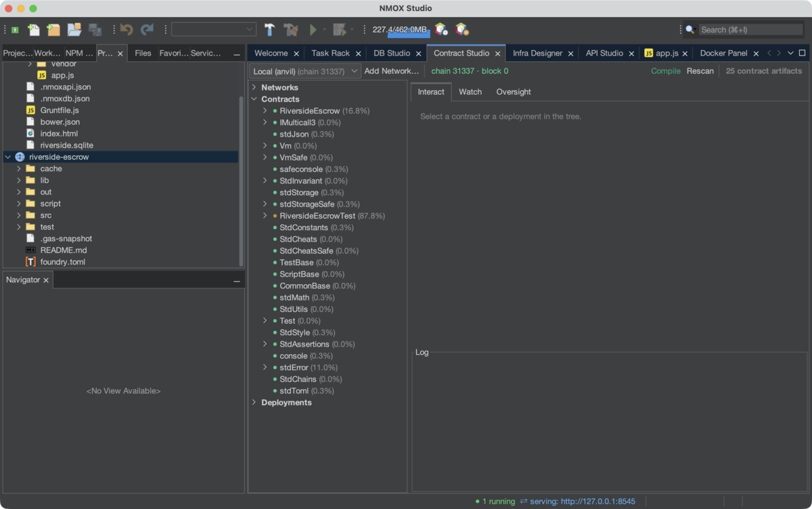Open the Local (anvil) network dropdown

click(x=304, y=71)
